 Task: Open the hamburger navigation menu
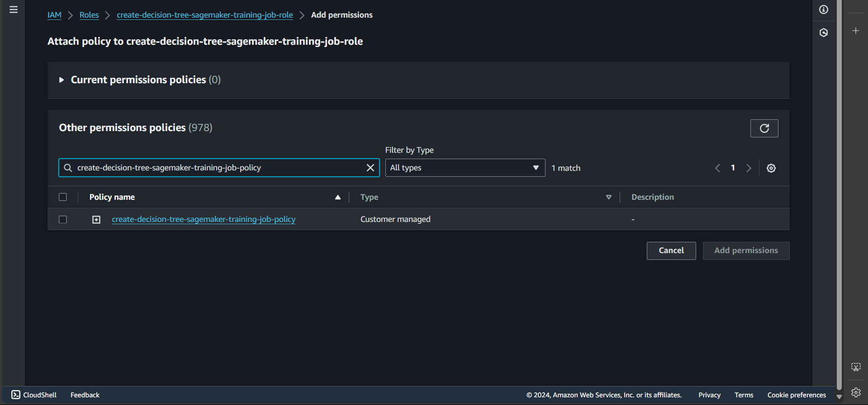(14, 9)
